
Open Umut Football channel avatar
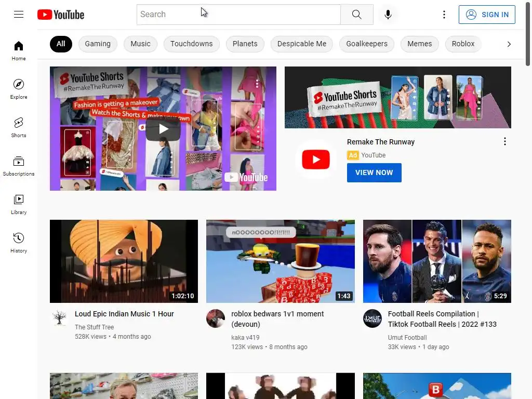[x=373, y=318]
